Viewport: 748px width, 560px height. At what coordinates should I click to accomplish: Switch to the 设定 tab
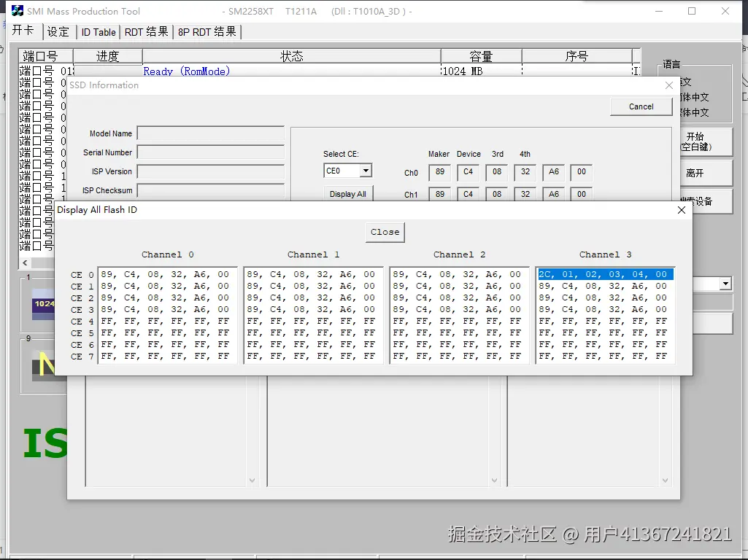point(58,32)
